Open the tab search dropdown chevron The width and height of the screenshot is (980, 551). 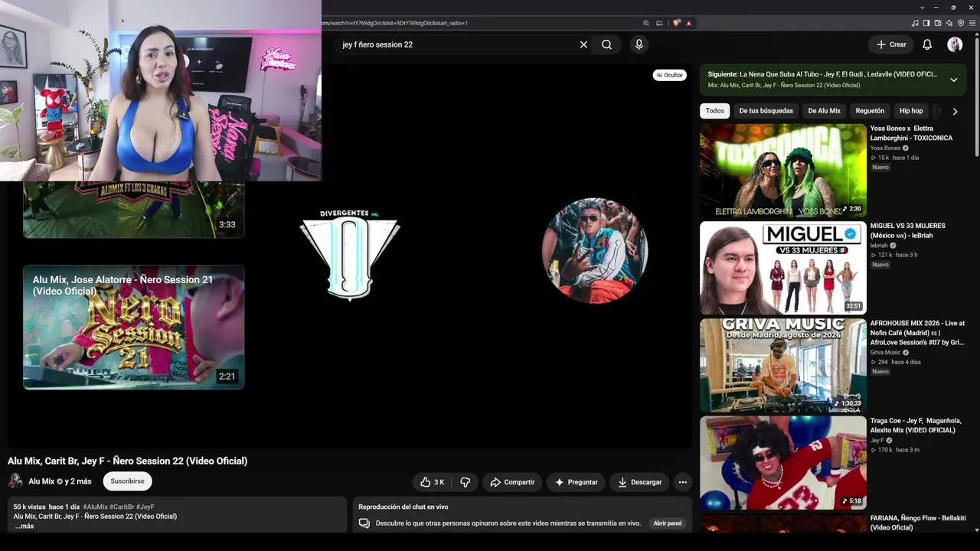[922, 7]
